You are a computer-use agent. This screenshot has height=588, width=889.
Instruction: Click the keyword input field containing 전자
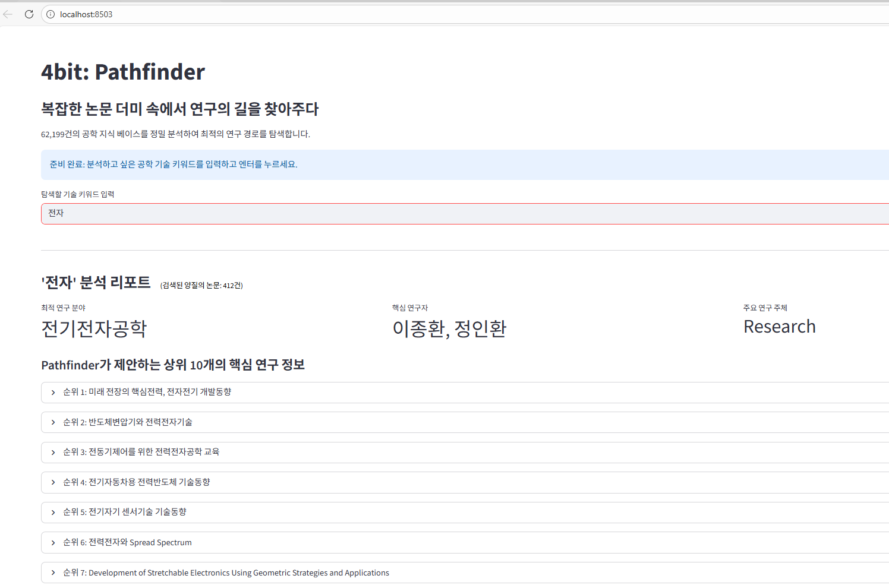click(465, 214)
